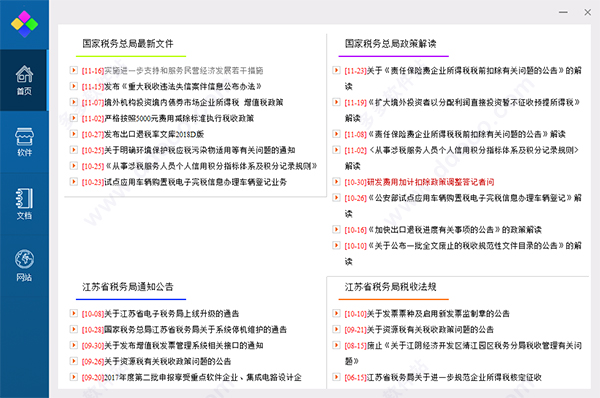Open [09-20] 2017年度第二批申报享受重点软件企业 link
The image size is (600, 398).
click(x=191, y=378)
